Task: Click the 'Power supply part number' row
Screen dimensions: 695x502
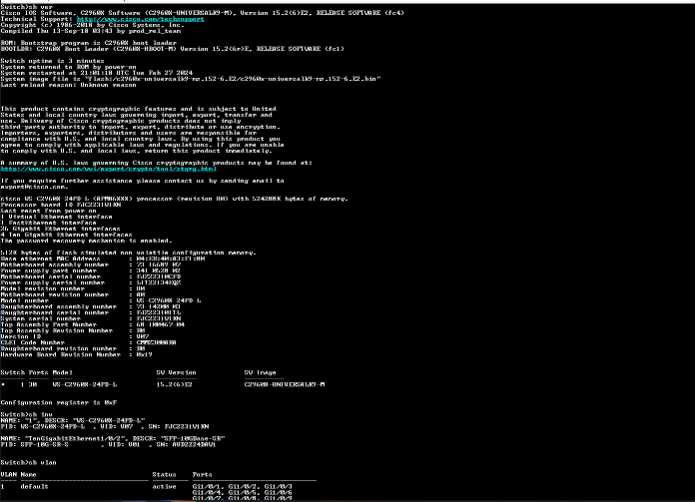Action: [91, 270]
